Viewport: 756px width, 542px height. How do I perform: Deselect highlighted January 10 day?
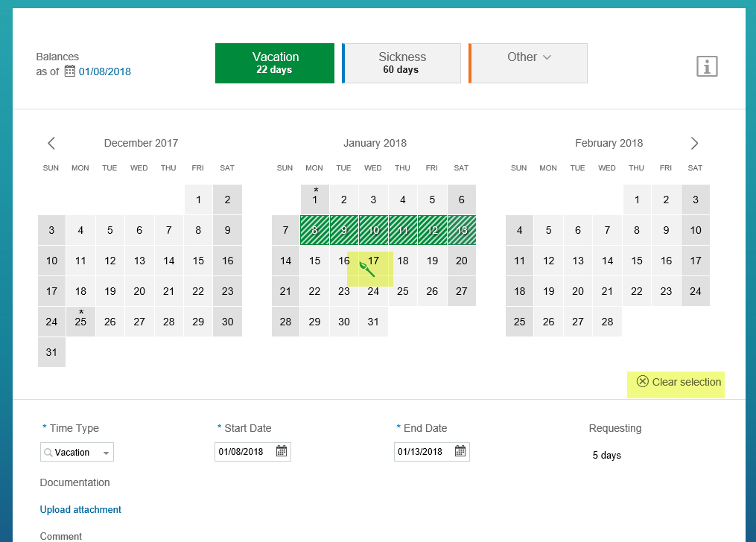pos(373,230)
